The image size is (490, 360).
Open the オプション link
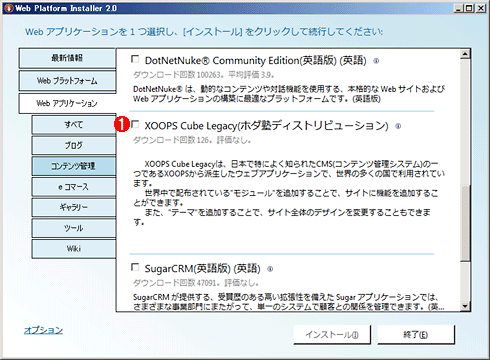click(43, 330)
